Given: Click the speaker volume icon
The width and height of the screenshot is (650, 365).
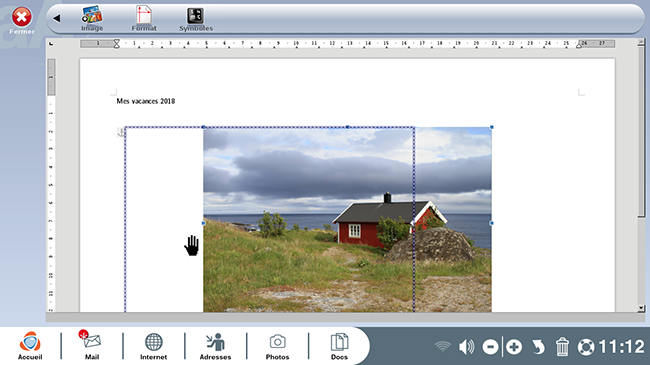Looking at the screenshot, I should (466, 347).
